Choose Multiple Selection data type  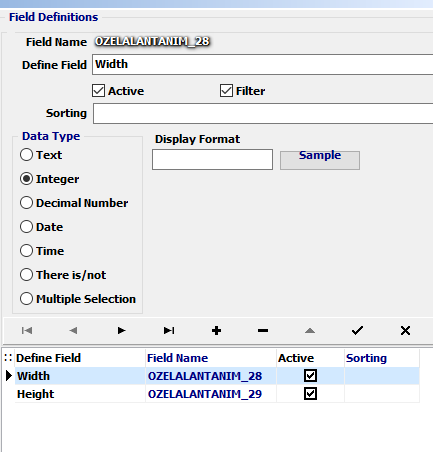point(26,299)
